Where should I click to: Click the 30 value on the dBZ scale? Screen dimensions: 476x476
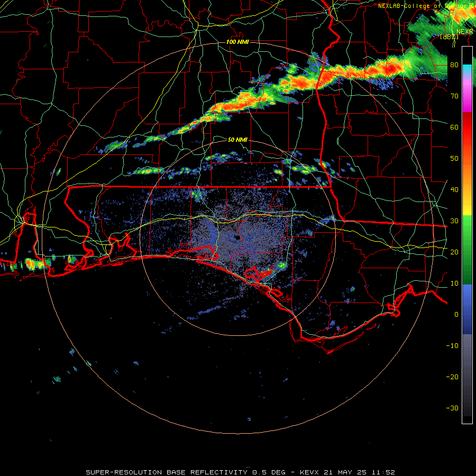click(454, 221)
